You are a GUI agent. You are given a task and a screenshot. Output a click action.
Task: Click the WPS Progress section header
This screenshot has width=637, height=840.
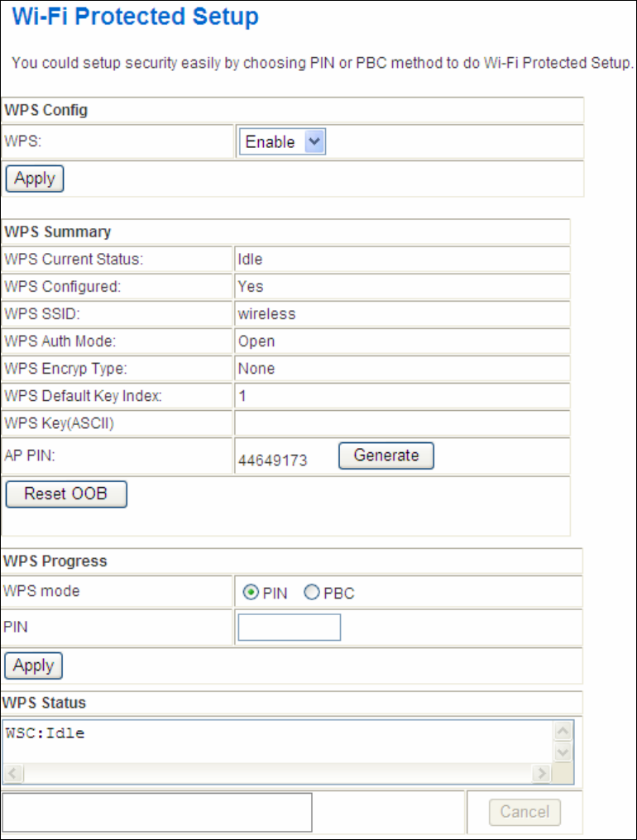tap(55, 561)
